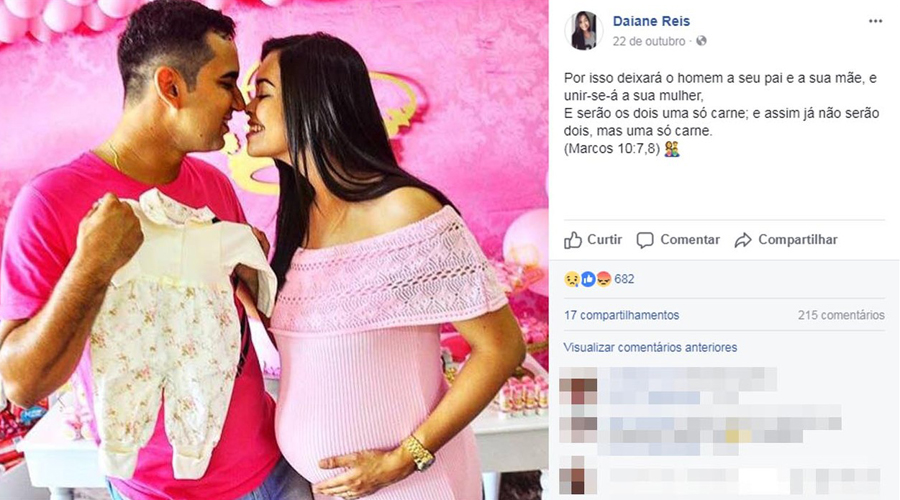900x500 pixels.
Task: Click the Comentar speech bubble icon
Action: click(645, 240)
